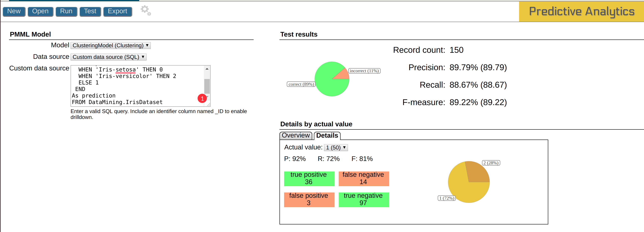Open the Actual value dropdown
Screen dimensions: 644x232
[x=336, y=147]
